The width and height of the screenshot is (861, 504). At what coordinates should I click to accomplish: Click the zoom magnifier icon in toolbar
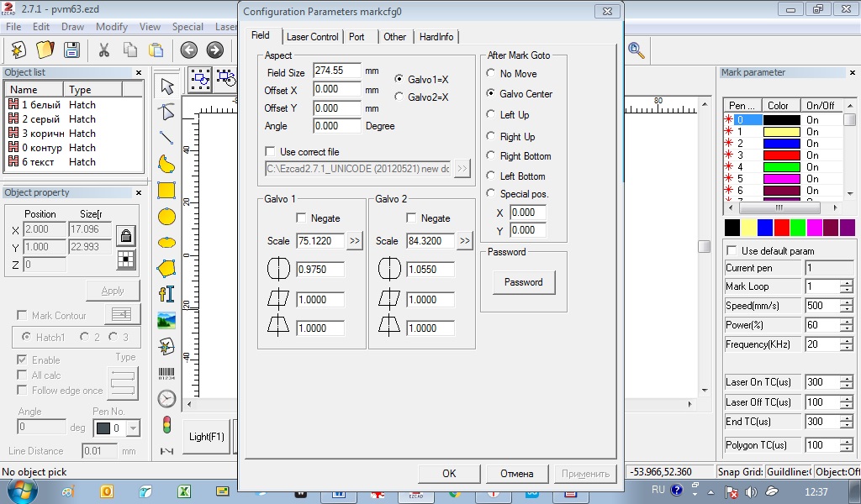point(637,50)
